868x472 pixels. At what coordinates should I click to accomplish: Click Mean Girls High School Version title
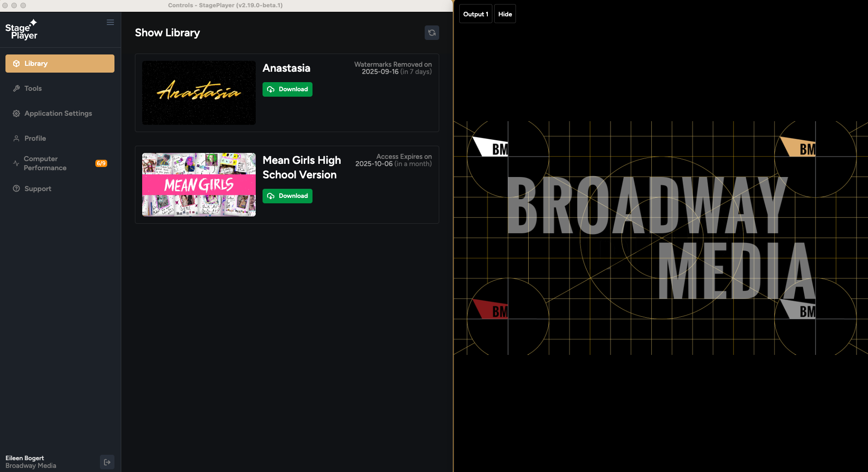pyautogui.click(x=302, y=167)
